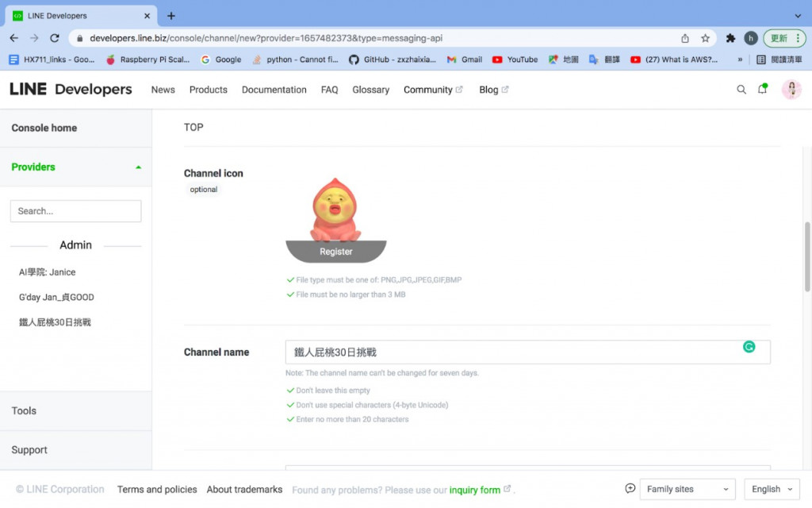
Task: Open the translate (翻譯) bookmark
Action: (604, 60)
